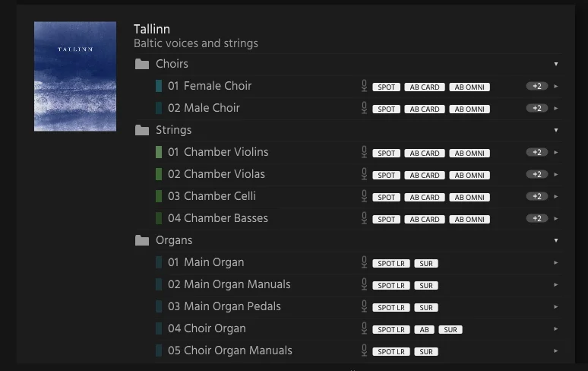This screenshot has width=588, height=371.
Task: Show +2 more mics for 02 Chamber Violas
Action: [537, 174]
